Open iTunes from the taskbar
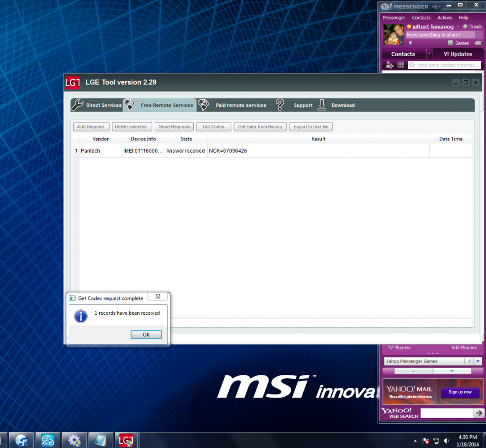 point(21,440)
